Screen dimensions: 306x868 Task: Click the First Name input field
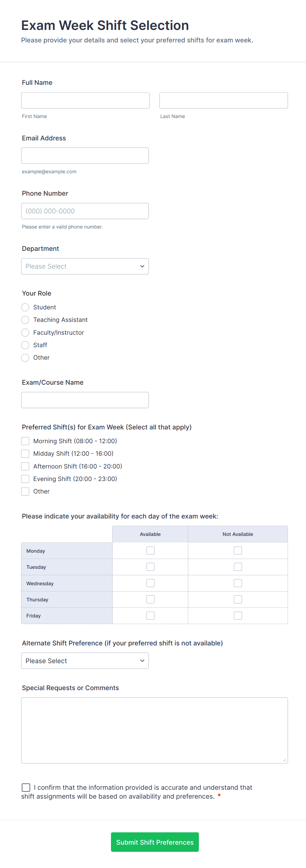click(85, 100)
